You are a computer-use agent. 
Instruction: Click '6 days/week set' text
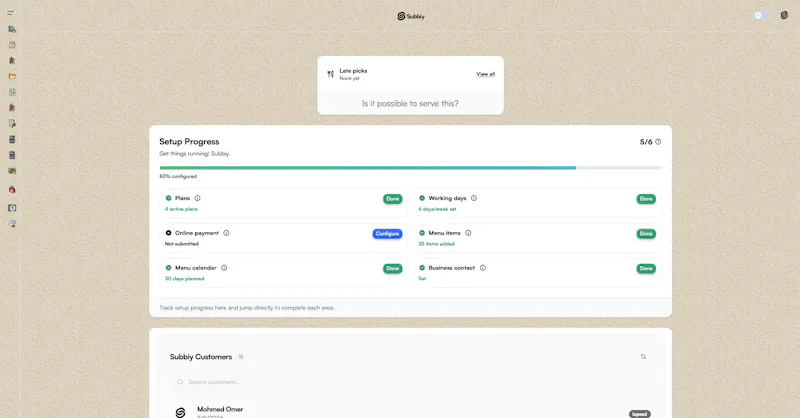pyautogui.click(x=437, y=209)
